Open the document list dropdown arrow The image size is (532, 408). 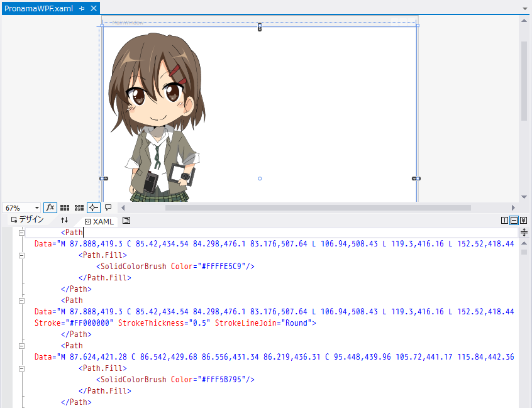[x=524, y=9]
